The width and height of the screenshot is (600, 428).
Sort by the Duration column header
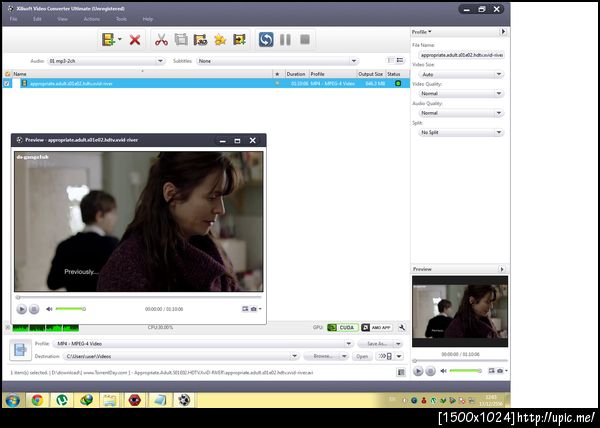[x=296, y=74]
